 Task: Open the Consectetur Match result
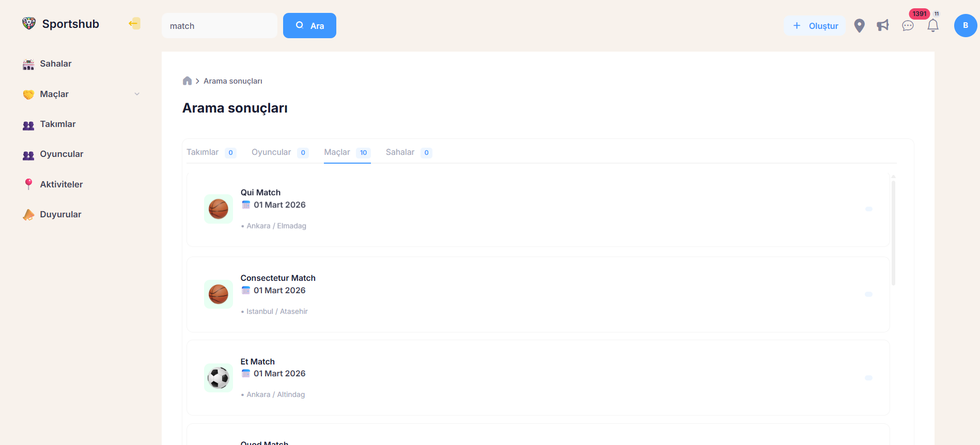click(x=278, y=278)
